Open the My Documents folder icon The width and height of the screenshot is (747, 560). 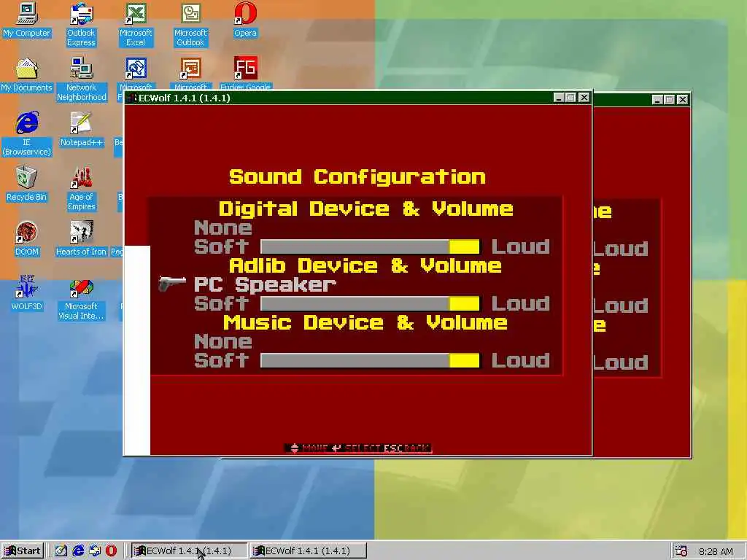pyautogui.click(x=27, y=75)
